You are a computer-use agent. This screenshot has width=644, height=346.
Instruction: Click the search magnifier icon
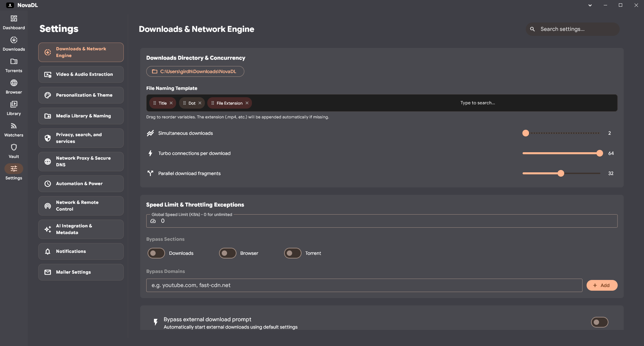tap(532, 29)
